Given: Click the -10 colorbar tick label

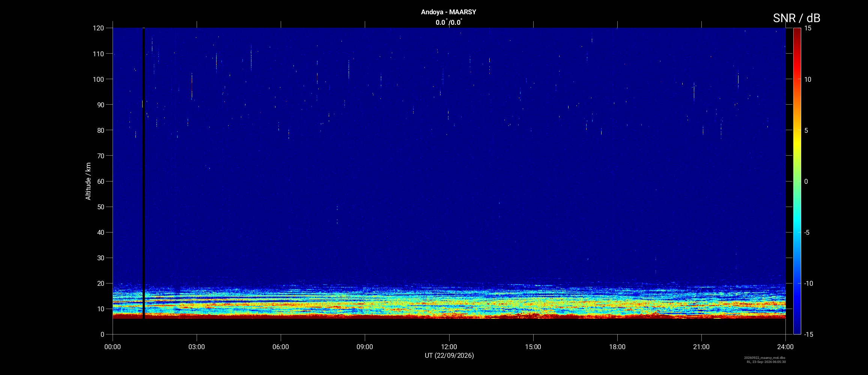Looking at the screenshot, I should (808, 283).
